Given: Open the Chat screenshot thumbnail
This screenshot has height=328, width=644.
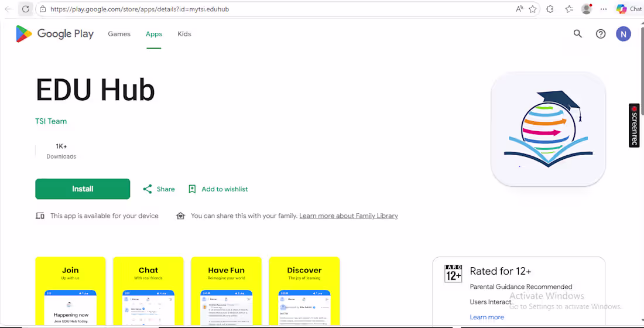Looking at the screenshot, I should (148, 291).
